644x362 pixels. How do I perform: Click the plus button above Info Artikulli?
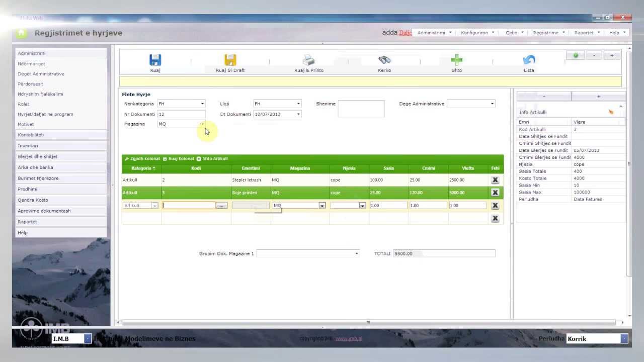[x=599, y=96]
